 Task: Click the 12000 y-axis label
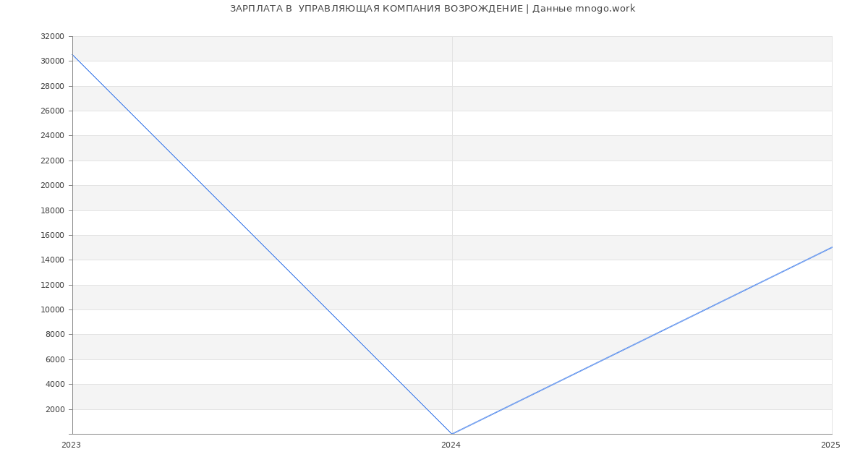pyautogui.click(x=52, y=285)
